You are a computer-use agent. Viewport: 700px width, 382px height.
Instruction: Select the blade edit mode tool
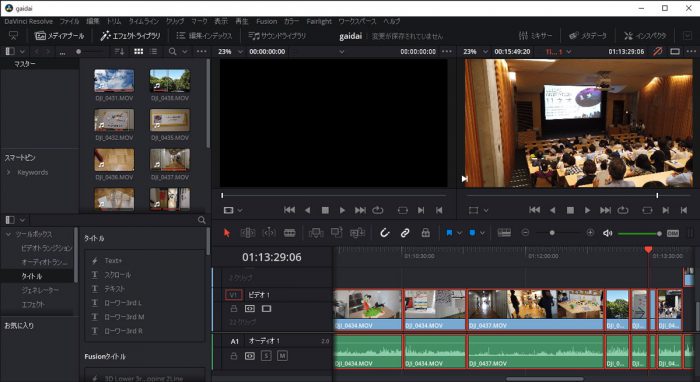[290, 233]
